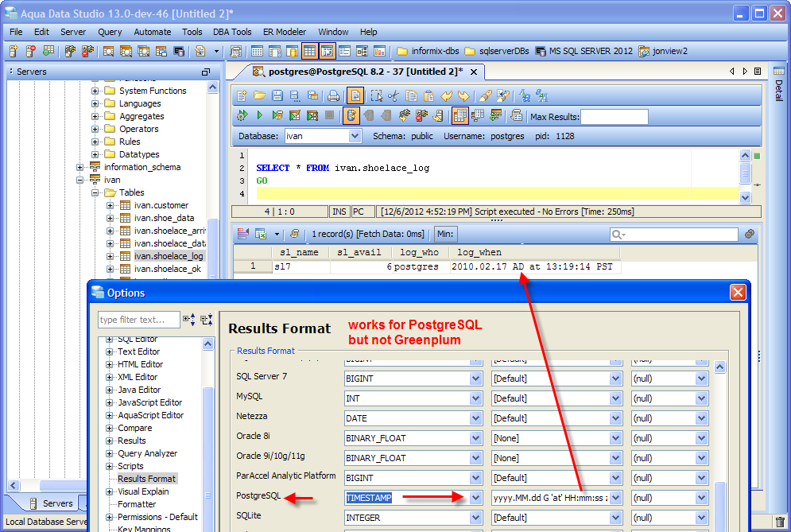Open the vertical Detail side tab
The height and width of the screenshot is (532, 791).
pyautogui.click(x=779, y=83)
